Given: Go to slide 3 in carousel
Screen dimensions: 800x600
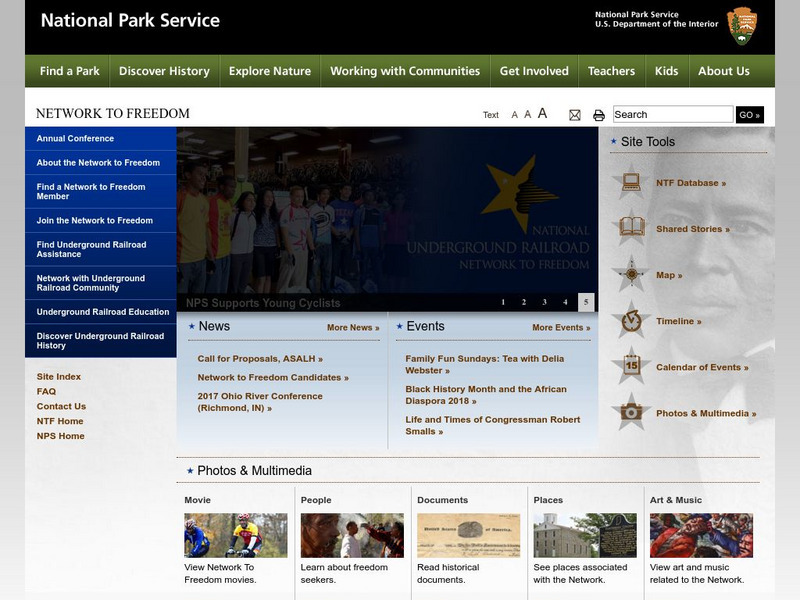Looking at the screenshot, I should point(544,302).
